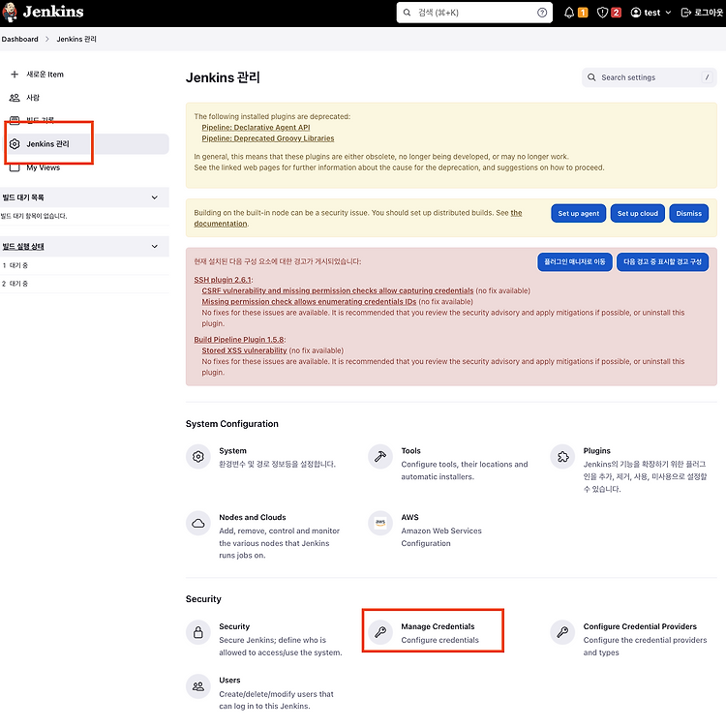Viewport: 726px width, 728px height.
Task: Click the slash shortcut badge in Search settings
Action: pyautogui.click(x=707, y=77)
